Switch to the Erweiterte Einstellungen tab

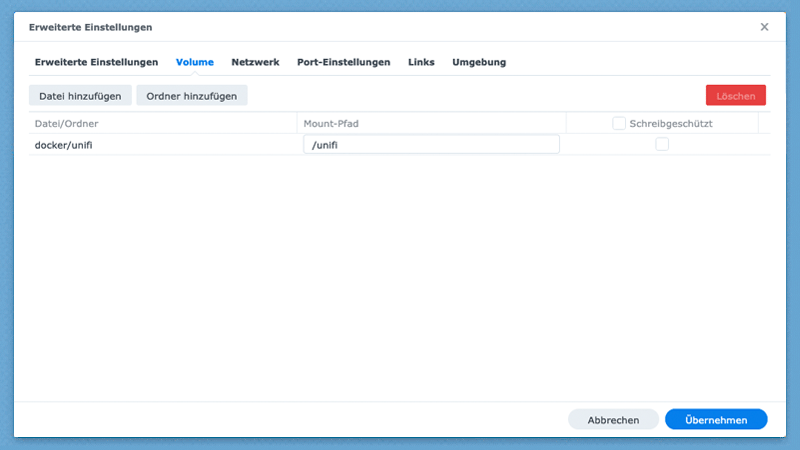pyautogui.click(x=96, y=62)
